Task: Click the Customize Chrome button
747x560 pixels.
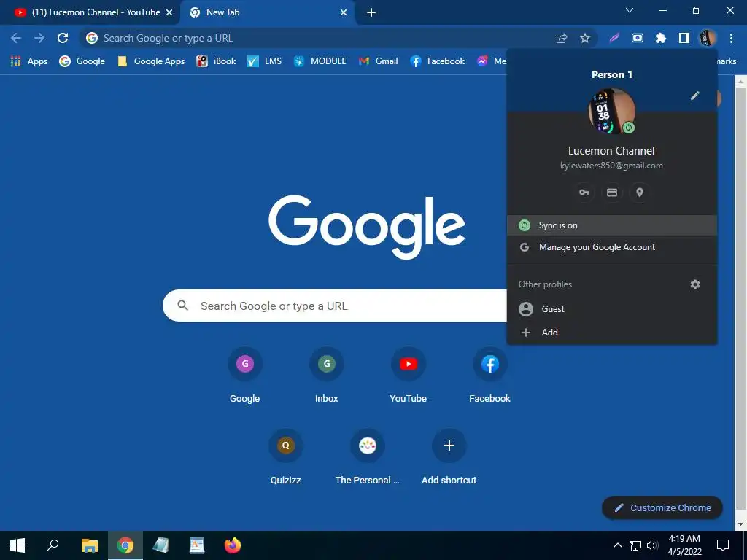Action: pyautogui.click(x=662, y=507)
